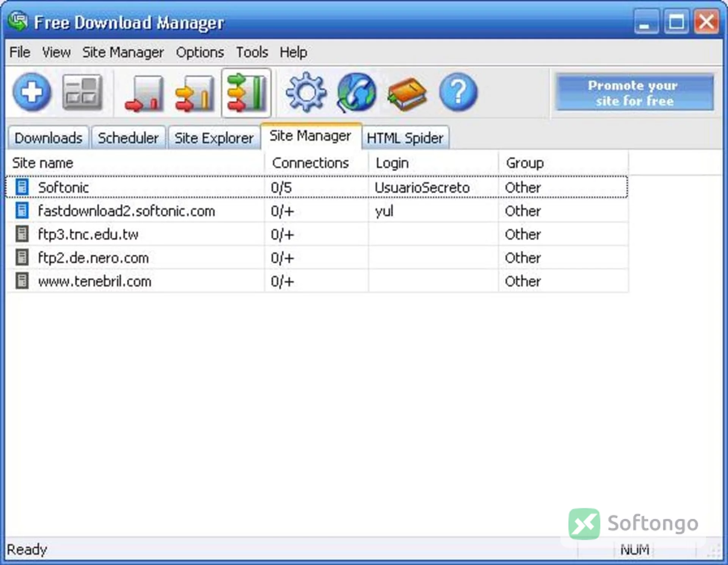
Task: Select heavy traffic mode icon
Action: click(x=246, y=93)
